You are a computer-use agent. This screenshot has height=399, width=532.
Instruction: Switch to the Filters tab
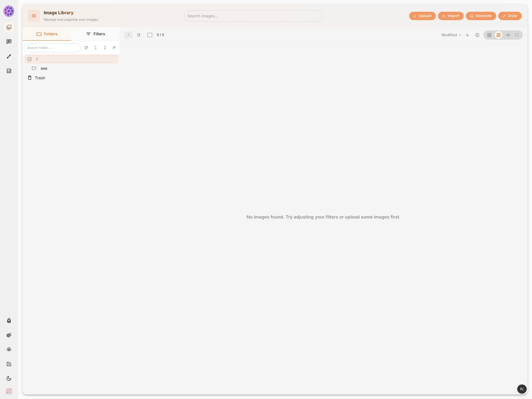pos(95,34)
